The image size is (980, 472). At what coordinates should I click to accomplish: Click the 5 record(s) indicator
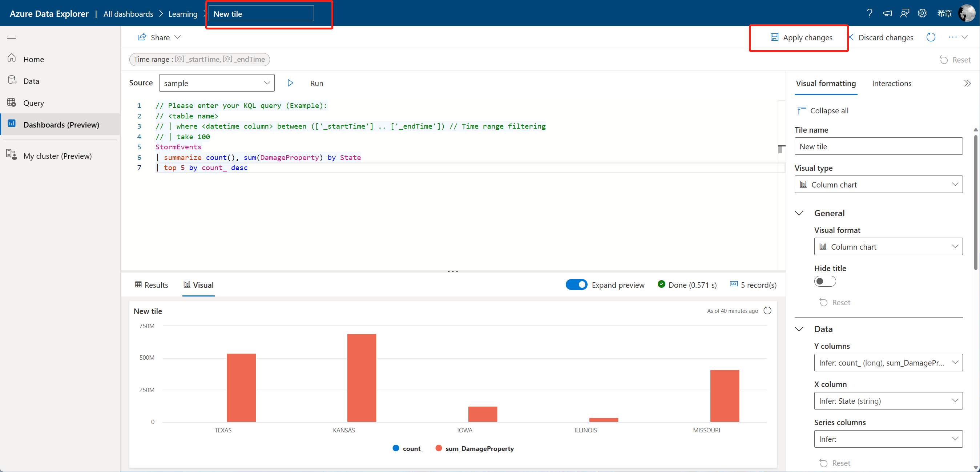[x=753, y=285]
